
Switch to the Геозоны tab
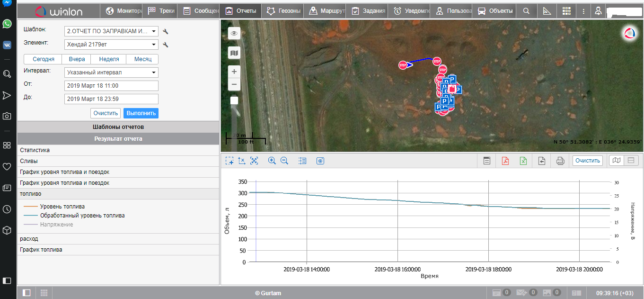click(282, 11)
